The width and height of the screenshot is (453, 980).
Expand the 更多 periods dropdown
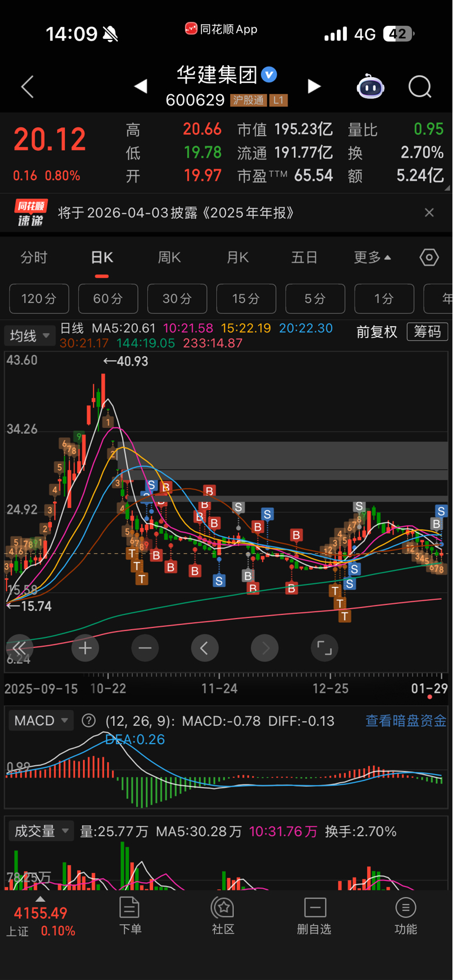372,257
